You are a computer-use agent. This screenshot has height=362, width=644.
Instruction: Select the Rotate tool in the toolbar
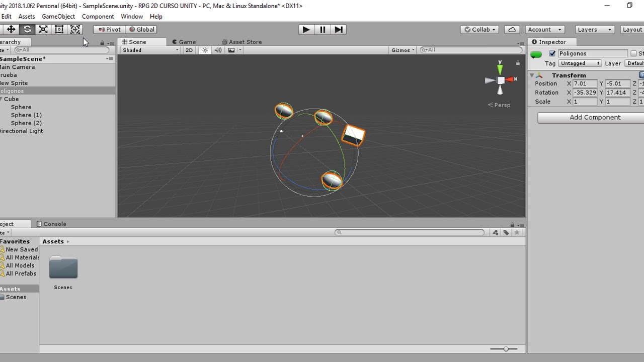(27, 30)
